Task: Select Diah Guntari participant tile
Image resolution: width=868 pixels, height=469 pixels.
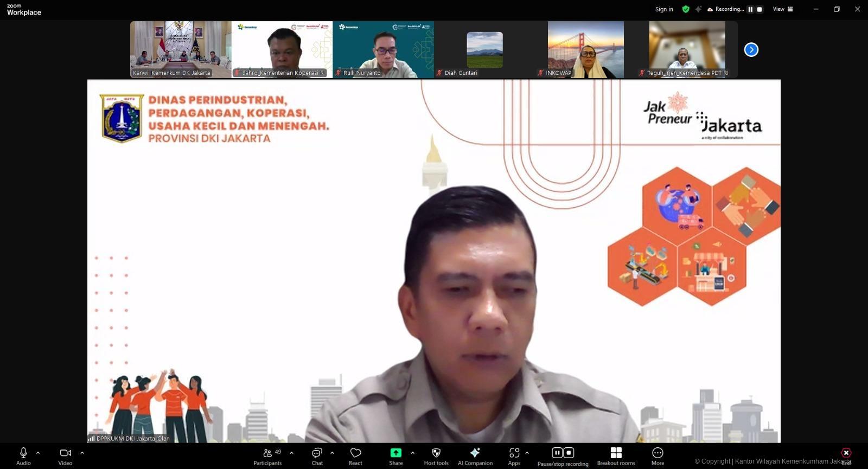Action: coord(485,49)
